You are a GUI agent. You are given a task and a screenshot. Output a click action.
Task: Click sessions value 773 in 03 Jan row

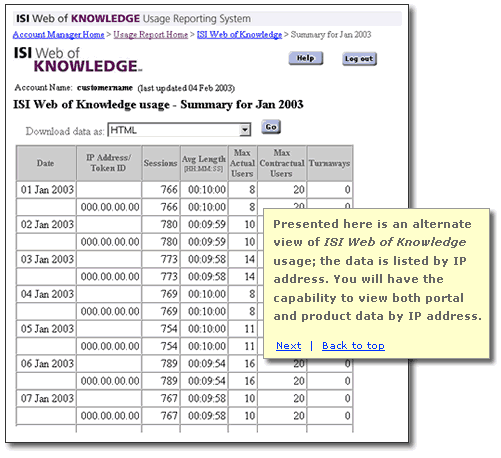pyautogui.click(x=169, y=259)
